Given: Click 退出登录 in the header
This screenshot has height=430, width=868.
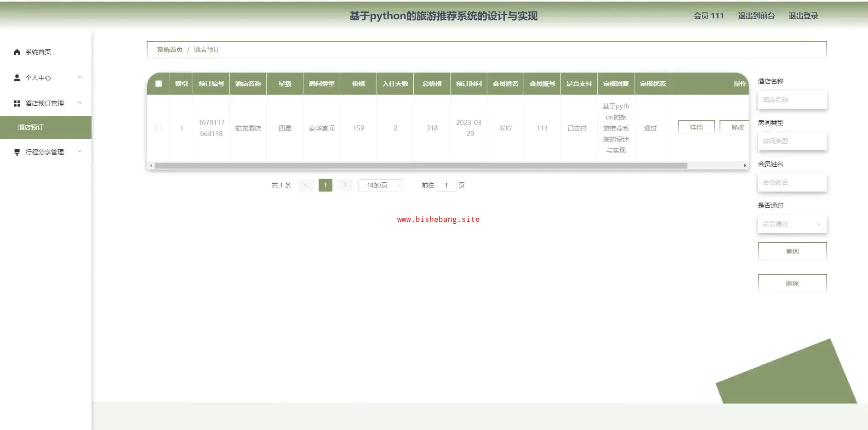Looking at the screenshot, I should click(x=803, y=16).
